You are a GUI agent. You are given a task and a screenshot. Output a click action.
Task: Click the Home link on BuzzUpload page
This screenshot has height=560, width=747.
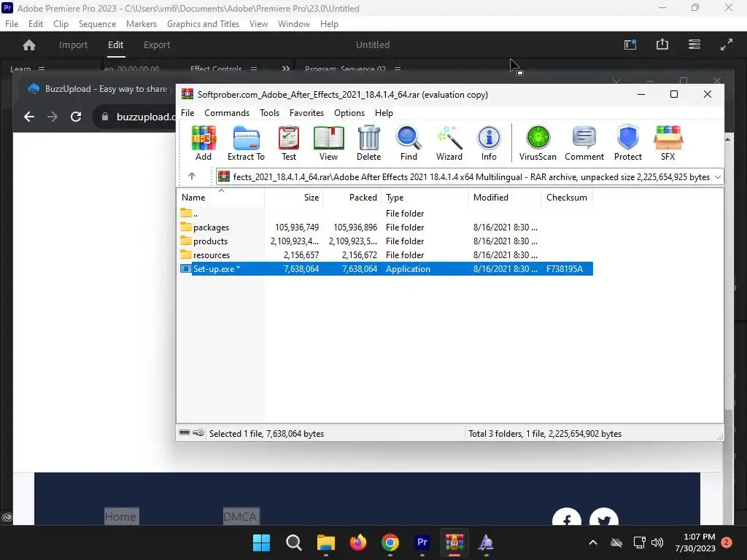click(x=120, y=517)
